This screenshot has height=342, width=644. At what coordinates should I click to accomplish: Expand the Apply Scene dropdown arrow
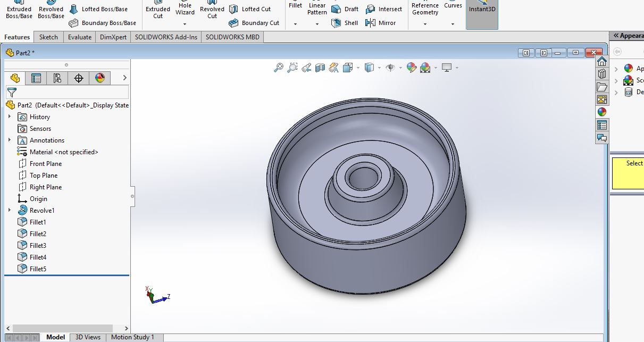tap(436, 68)
